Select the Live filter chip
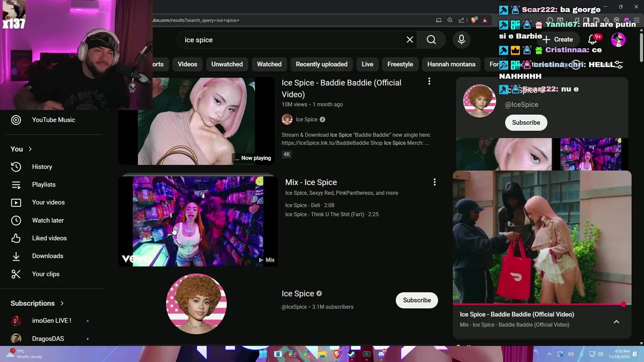Screen dimensions: 644x362 tap(367, 64)
